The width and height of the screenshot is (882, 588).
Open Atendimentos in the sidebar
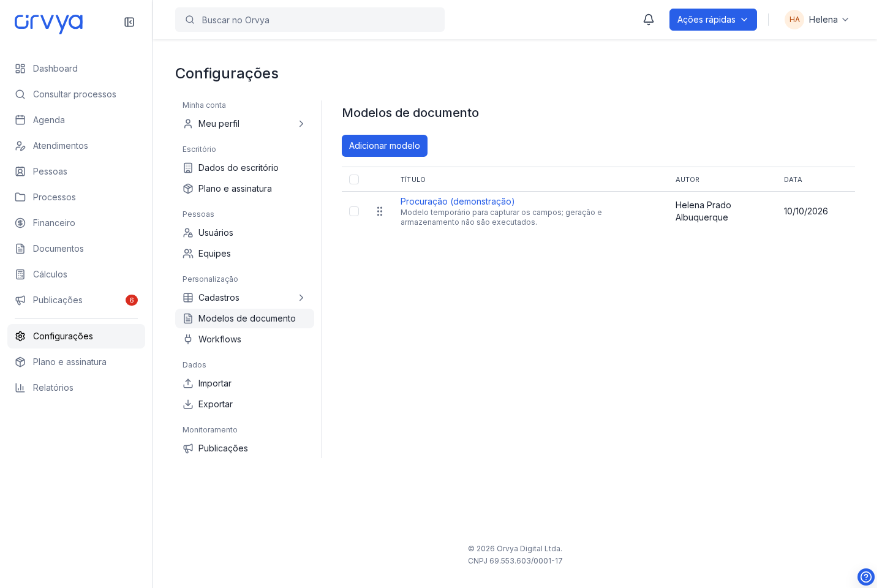click(x=76, y=146)
